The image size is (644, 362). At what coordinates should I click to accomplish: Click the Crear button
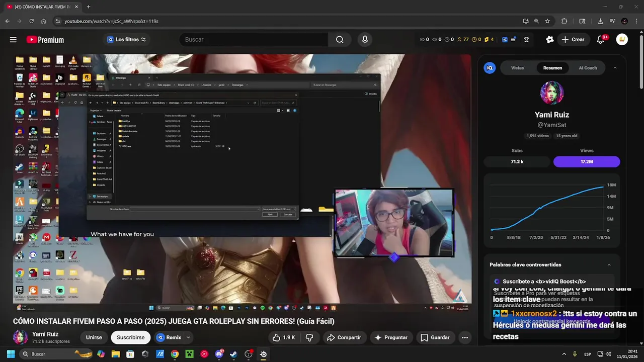coord(573,40)
